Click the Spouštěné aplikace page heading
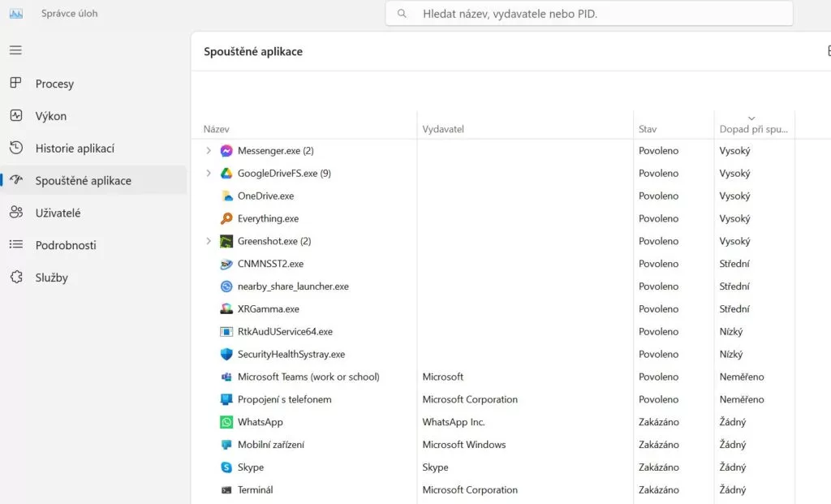The image size is (831, 504). coord(253,51)
